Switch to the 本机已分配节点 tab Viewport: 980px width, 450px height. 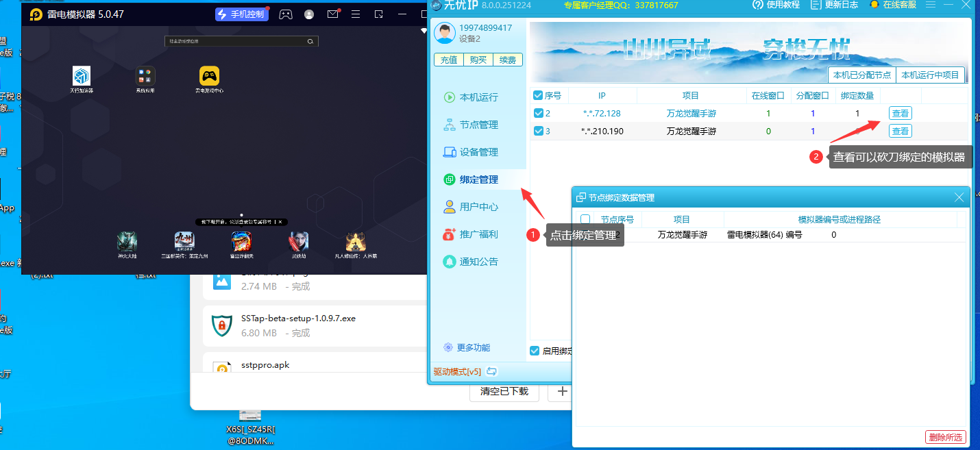[862, 75]
